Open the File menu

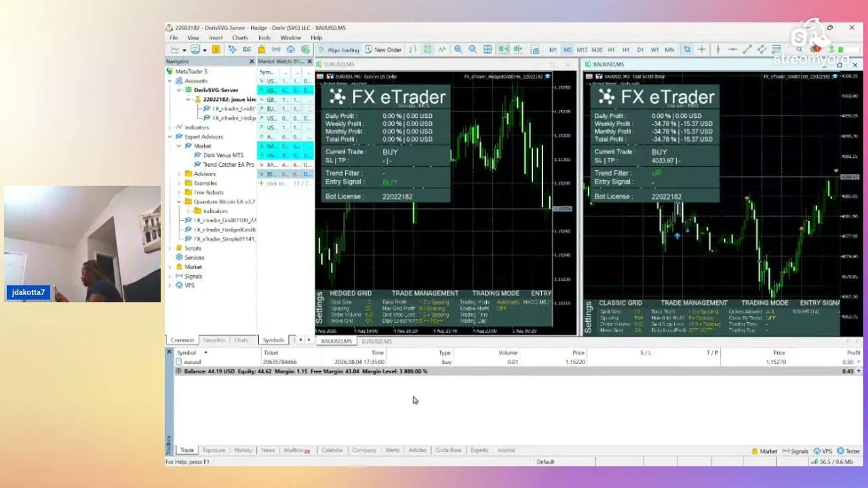click(x=174, y=38)
